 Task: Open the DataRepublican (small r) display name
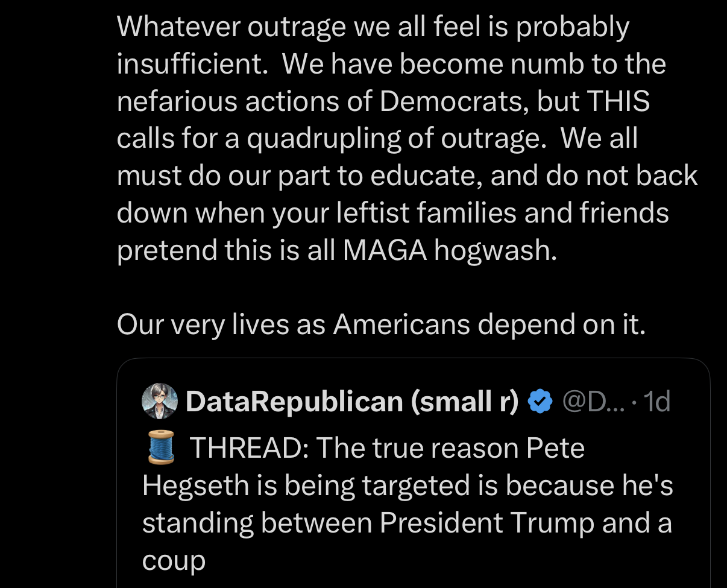click(x=351, y=401)
